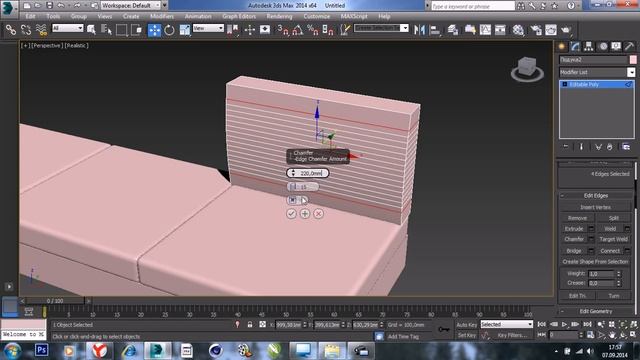The image size is (640, 360).
Task: Toggle Spinner Snap
Action: 328,30
